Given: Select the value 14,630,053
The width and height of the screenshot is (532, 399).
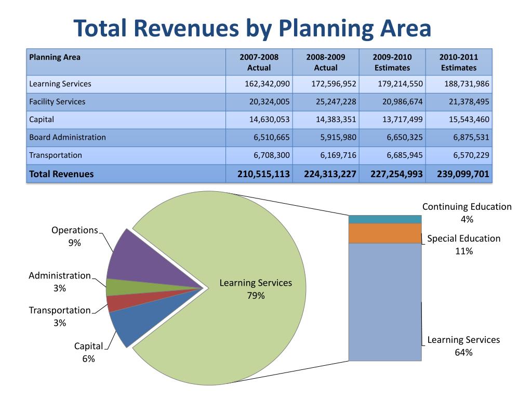Looking at the screenshot, I should pyautogui.click(x=270, y=119).
